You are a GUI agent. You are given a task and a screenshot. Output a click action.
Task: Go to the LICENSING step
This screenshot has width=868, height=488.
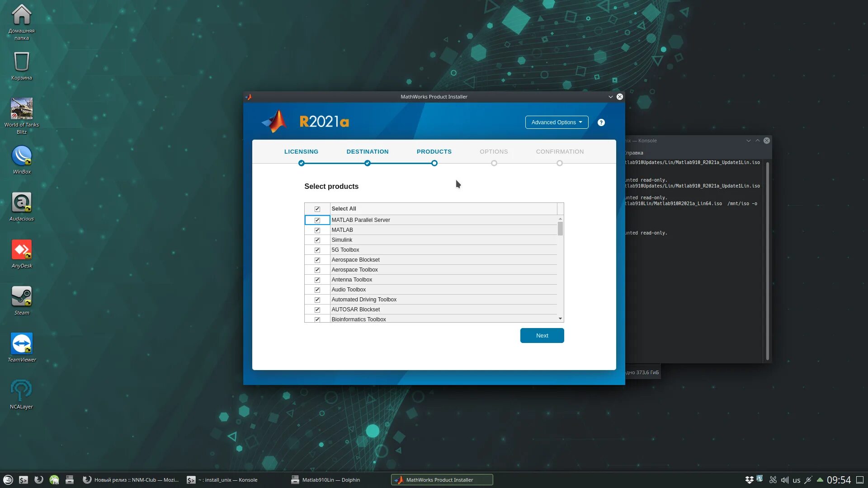click(301, 152)
